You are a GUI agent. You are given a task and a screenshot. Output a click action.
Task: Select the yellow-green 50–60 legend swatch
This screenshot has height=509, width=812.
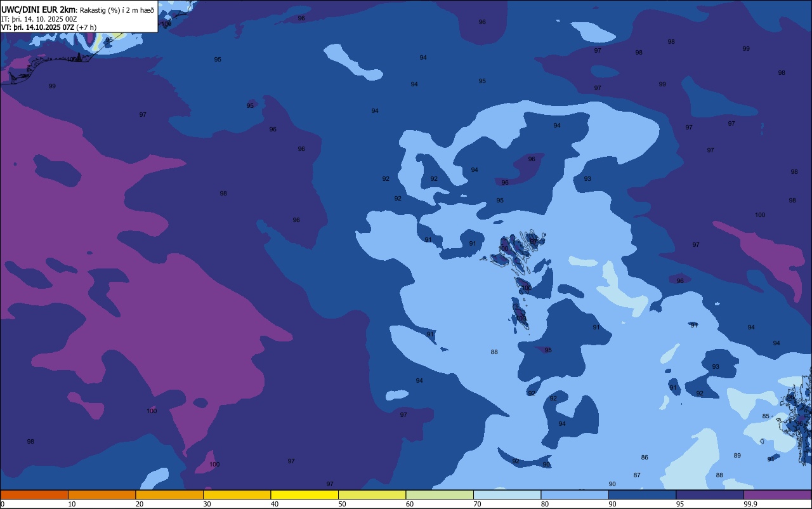pos(372,494)
